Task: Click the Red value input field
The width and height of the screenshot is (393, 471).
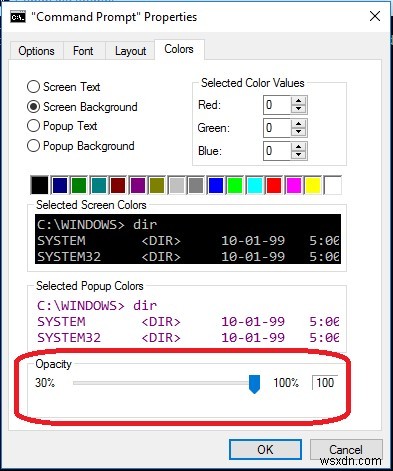Action: 277,105
